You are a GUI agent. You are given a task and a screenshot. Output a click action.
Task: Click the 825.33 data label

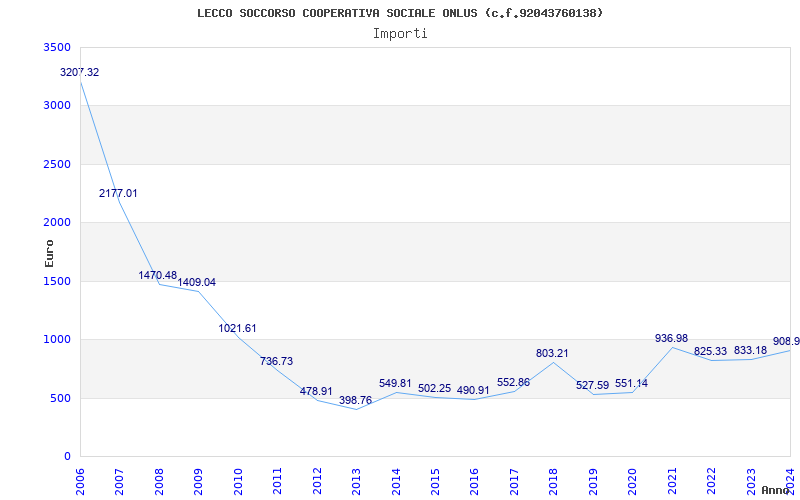click(710, 352)
